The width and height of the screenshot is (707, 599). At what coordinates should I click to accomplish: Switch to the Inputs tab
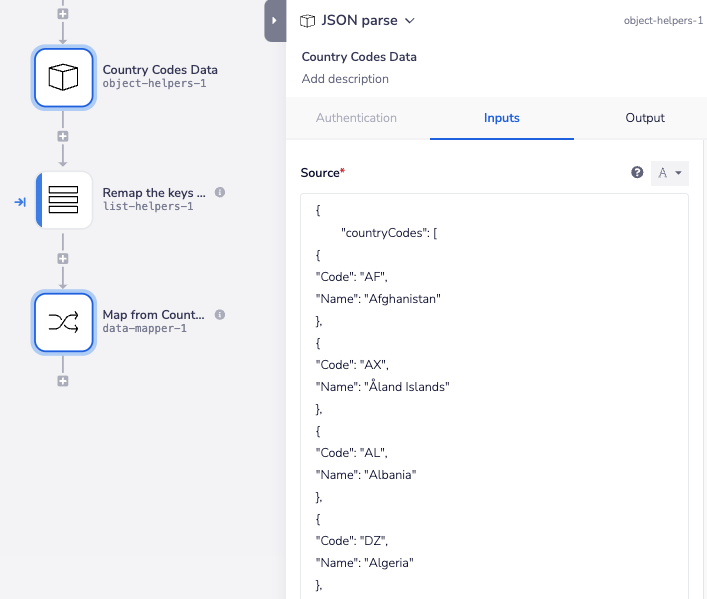pyautogui.click(x=502, y=118)
